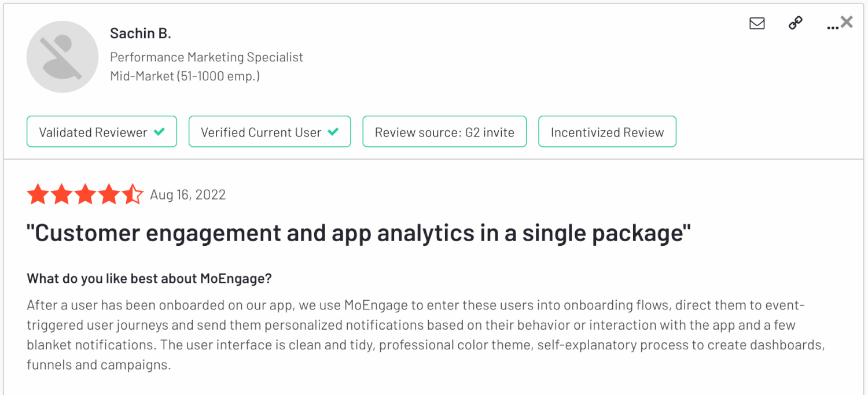Click the 'What do you like best' heading

[149, 278]
